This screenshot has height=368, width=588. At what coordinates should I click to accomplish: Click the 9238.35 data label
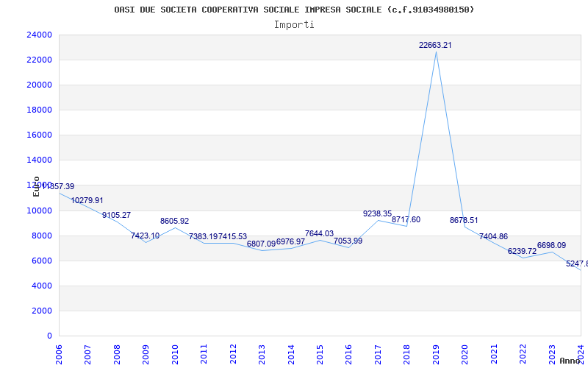pyautogui.click(x=377, y=213)
